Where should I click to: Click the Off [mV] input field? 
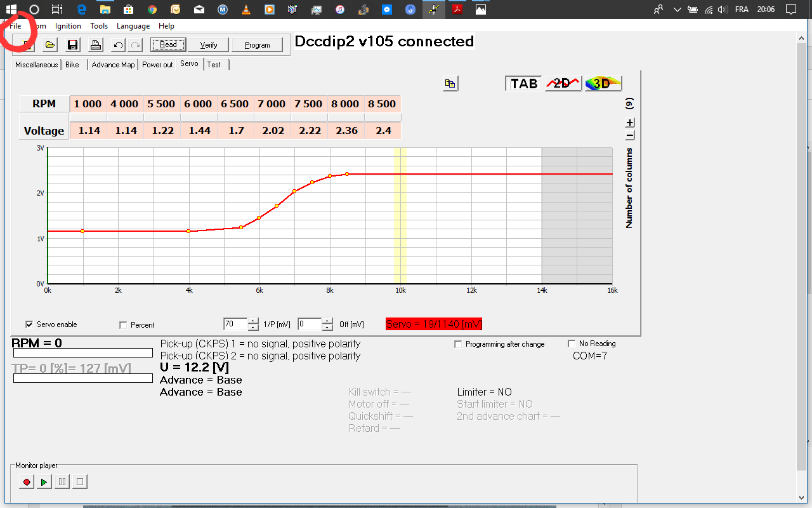pos(310,324)
